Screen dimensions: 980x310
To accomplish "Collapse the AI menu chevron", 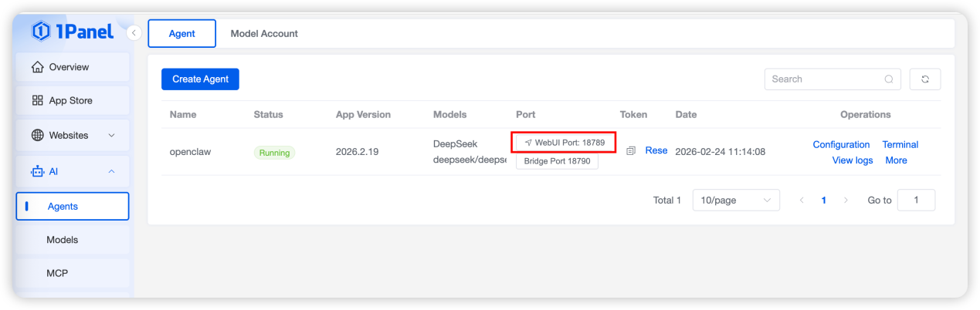I will (x=111, y=171).
